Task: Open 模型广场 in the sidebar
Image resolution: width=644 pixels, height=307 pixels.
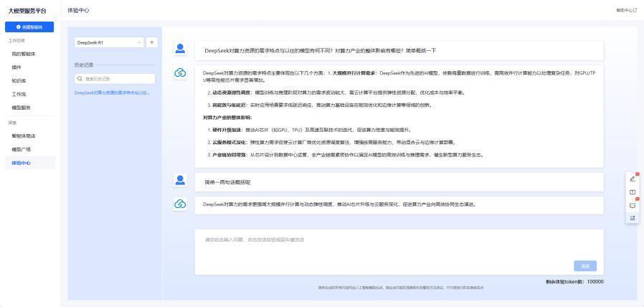Action: point(22,149)
